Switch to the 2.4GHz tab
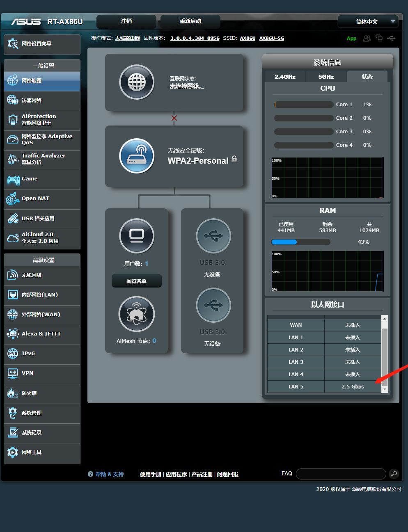This screenshot has height=532, width=408. click(x=285, y=77)
